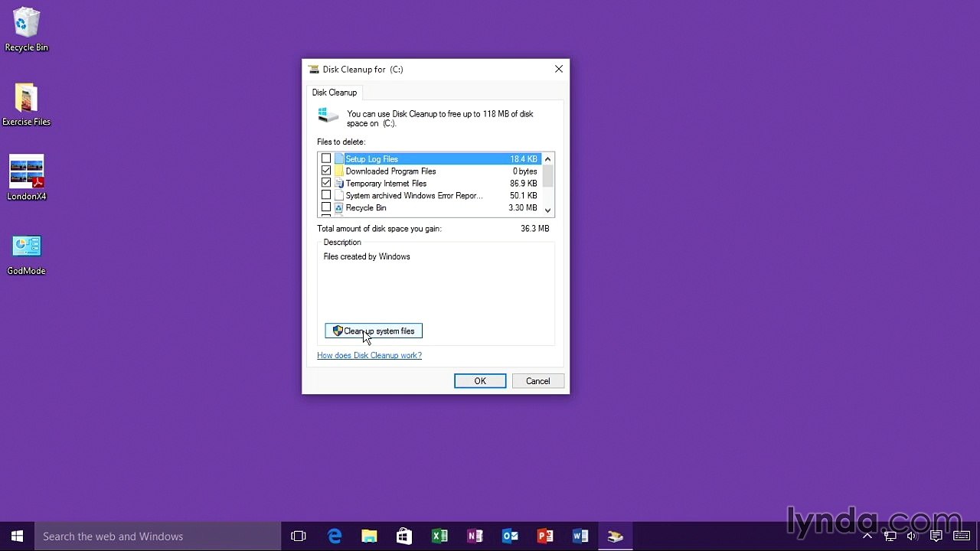The height and width of the screenshot is (551, 980).
Task: Launch Word from the taskbar
Action: pos(580,536)
